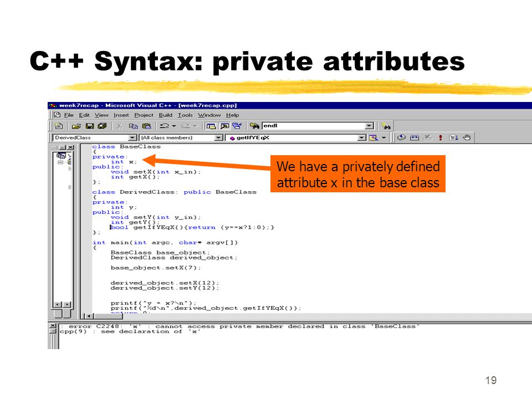Viewport: 532px width, 399px height.
Task: Click the 'int x;' declaration line
Action: pos(124,162)
